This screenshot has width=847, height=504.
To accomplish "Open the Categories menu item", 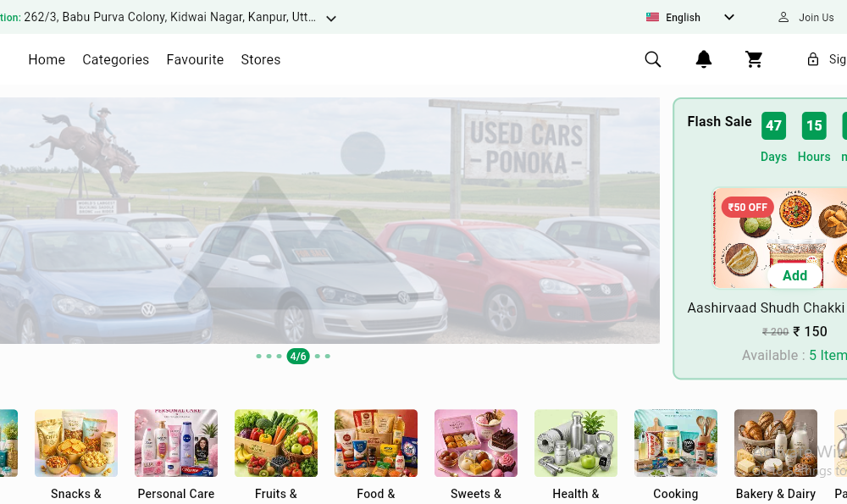I will (115, 59).
